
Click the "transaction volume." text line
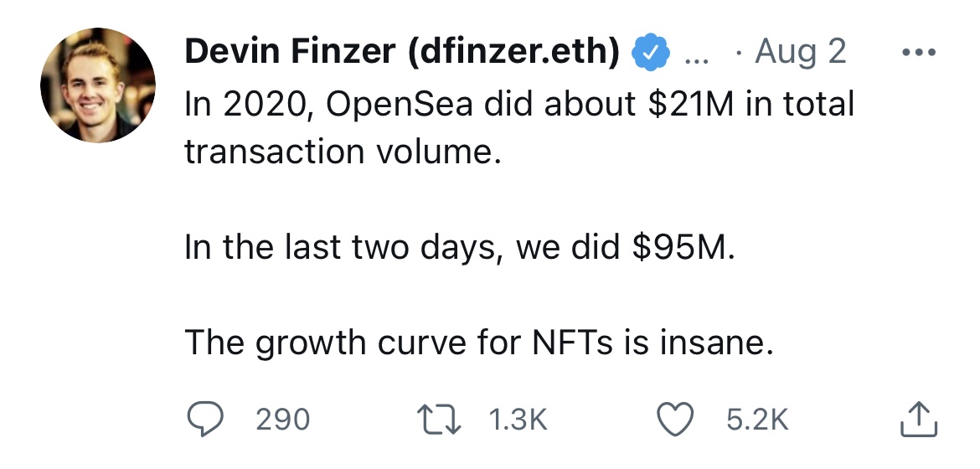(343, 152)
